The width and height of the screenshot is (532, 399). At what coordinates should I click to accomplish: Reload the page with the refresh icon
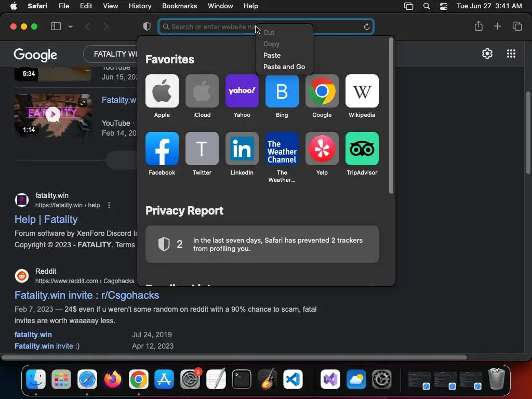366,26
